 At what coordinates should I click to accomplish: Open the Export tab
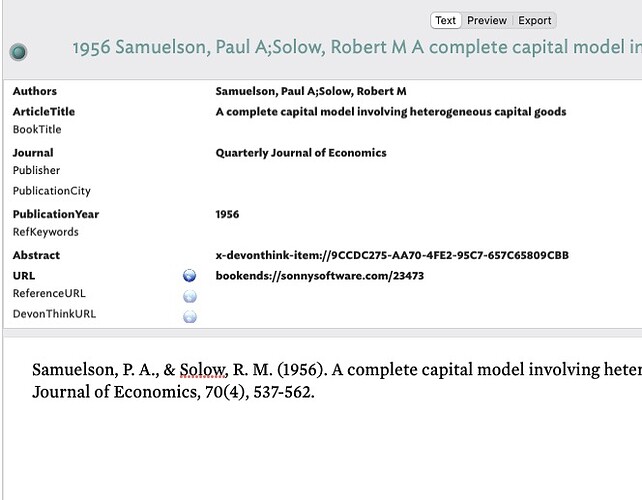point(534,20)
